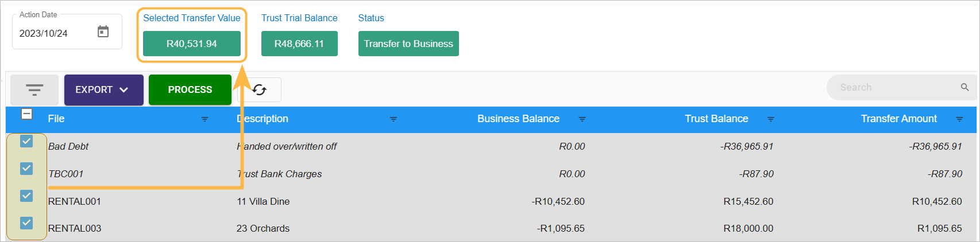Screen dimensions: 980x242
Task: Expand the EXPORT dropdown
Action: (104, 89)
